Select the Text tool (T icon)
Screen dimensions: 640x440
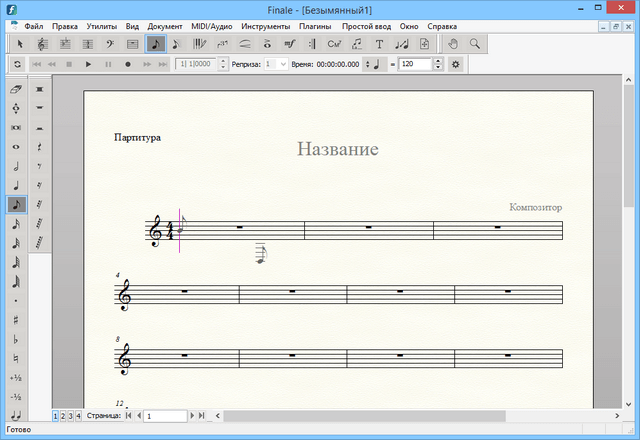(x=380, y=44)
